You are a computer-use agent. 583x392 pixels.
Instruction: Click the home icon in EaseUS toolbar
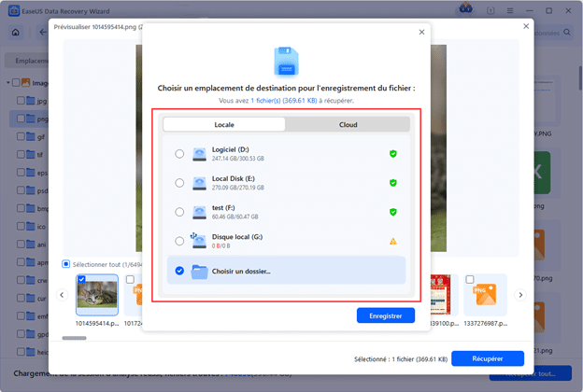(x=16, y=33)
